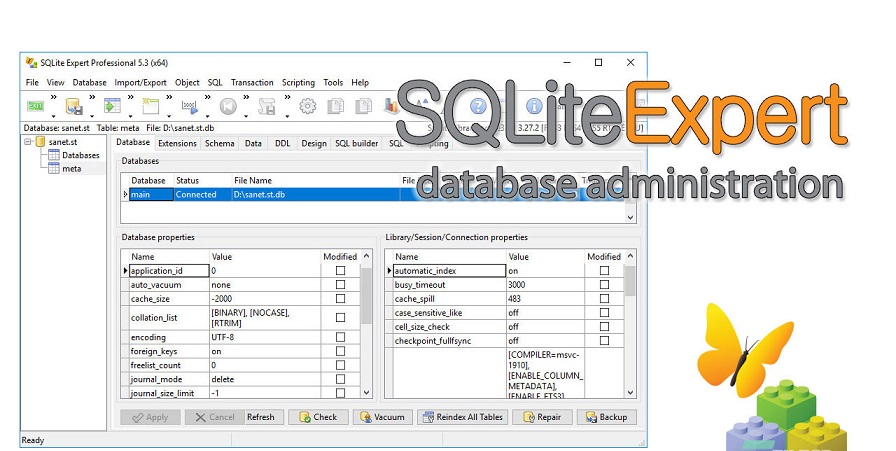The image size is (896, 451).
Task: Click the Repair button
Action: [542, 417]
